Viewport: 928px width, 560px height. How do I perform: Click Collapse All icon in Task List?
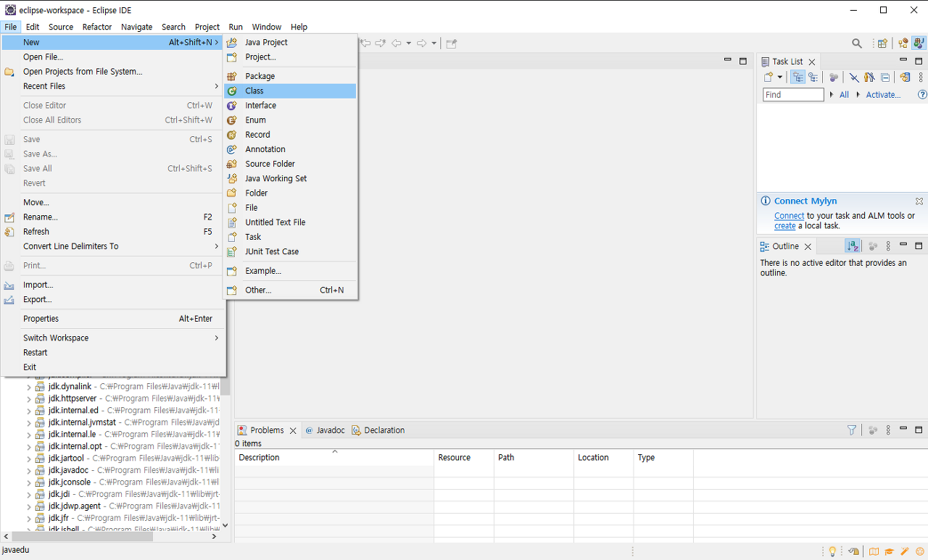[x=885, y=78]
